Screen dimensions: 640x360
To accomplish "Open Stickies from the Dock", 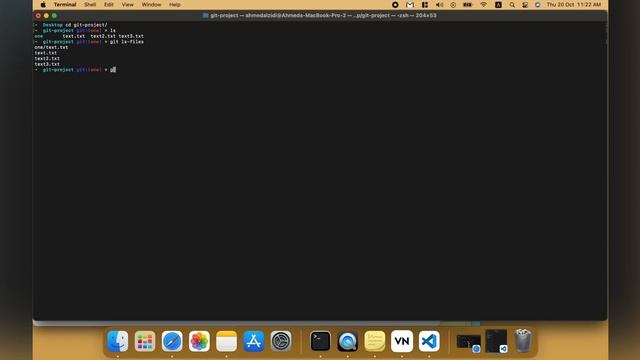I will [375, 341].
